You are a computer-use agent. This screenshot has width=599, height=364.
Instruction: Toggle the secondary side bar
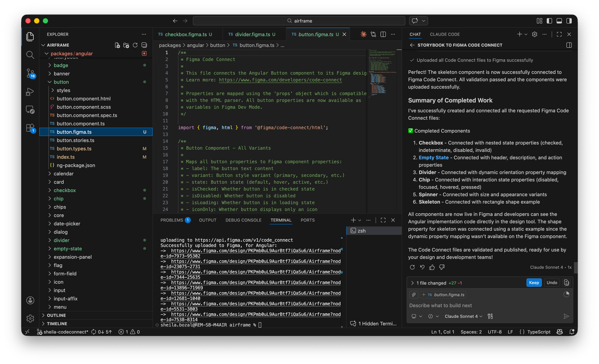coord(569,21)
